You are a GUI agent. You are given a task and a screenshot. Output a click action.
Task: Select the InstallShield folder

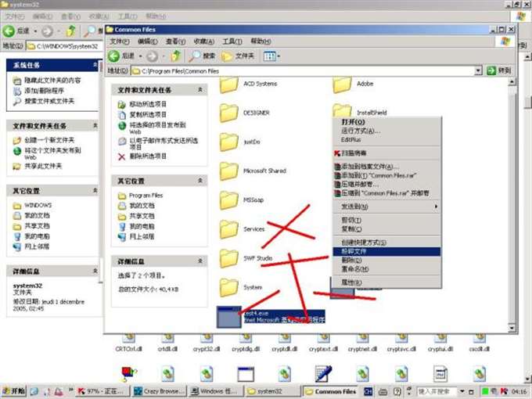tap(360, 111)
